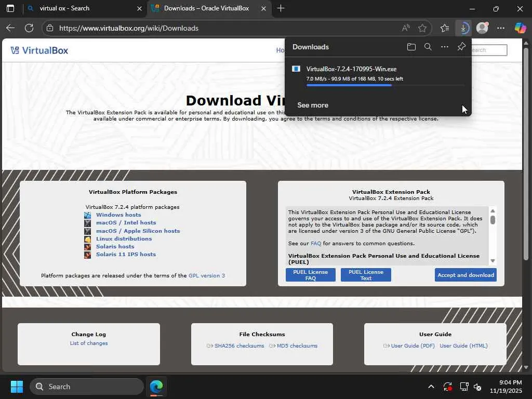Image resolution: width=532 pixels, height=399 pixels.
Task: Open downloads folder icon in panel
Action: tap(411, 47)
